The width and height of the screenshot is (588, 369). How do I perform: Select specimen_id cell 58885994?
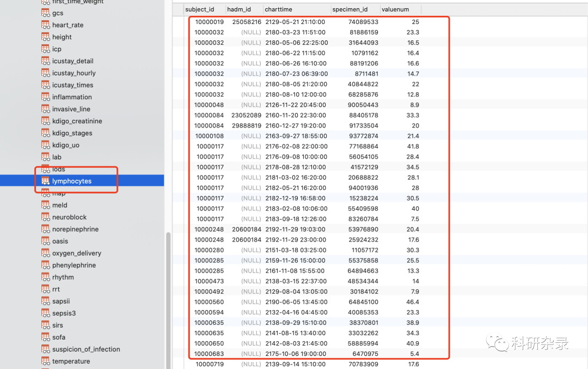pyautogui.click(x=363, y=343)
